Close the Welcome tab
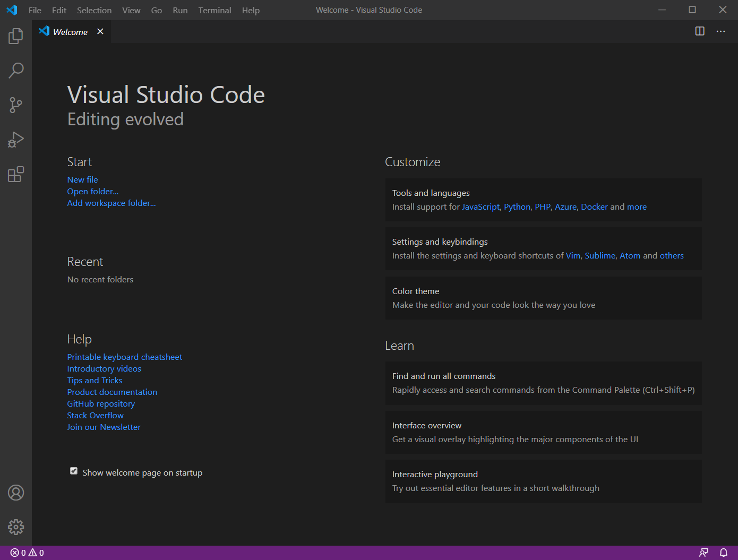The image size is (738, 560). coord(100,32)
